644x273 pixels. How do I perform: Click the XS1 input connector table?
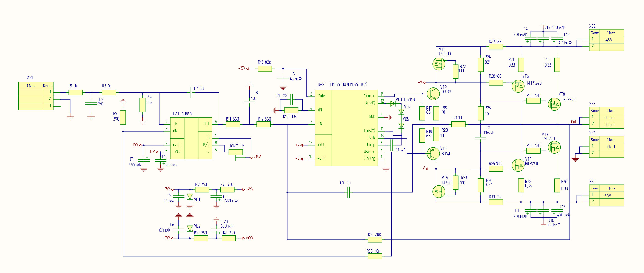pyautogui.click(x=36, y=96)
